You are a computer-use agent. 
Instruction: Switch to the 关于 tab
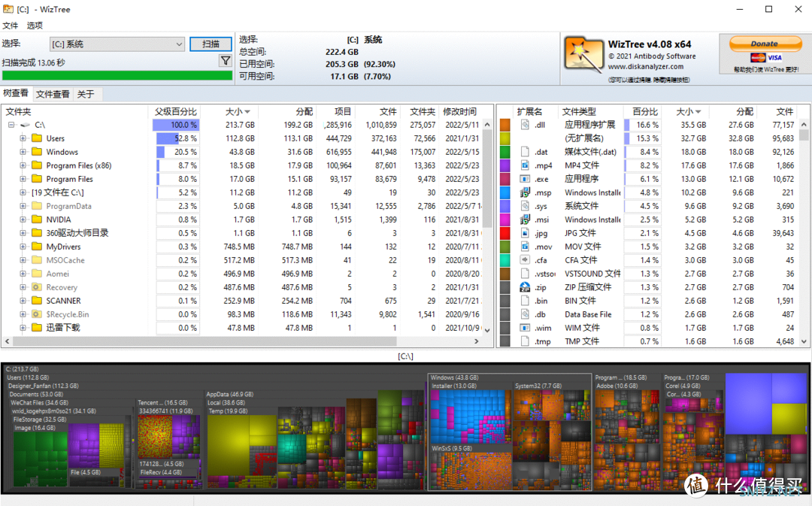click(x=86, y=94)
